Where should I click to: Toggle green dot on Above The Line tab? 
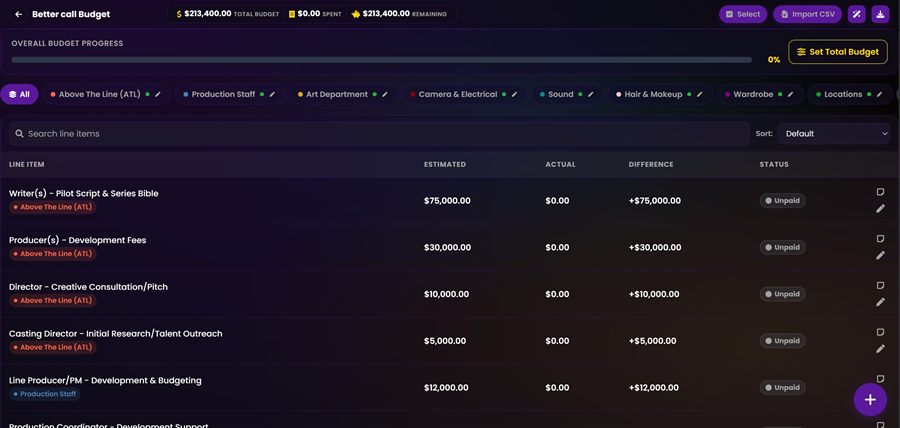coord(148,94)
